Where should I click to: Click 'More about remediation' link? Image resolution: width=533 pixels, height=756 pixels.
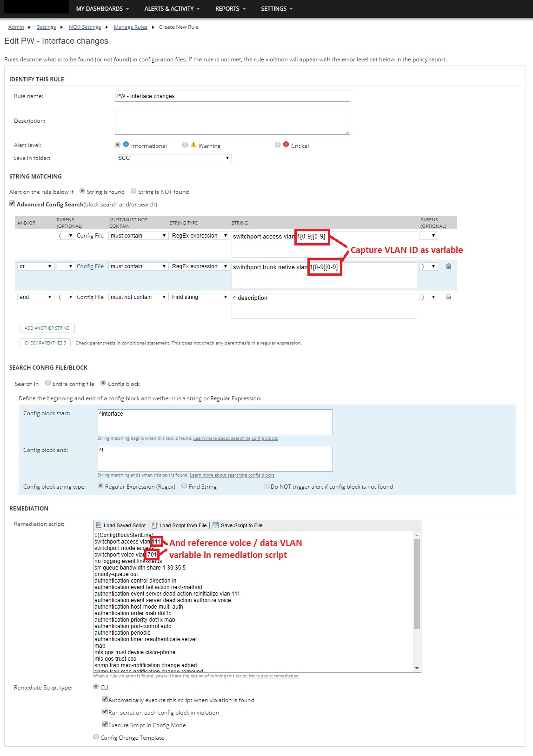(274, 676)
